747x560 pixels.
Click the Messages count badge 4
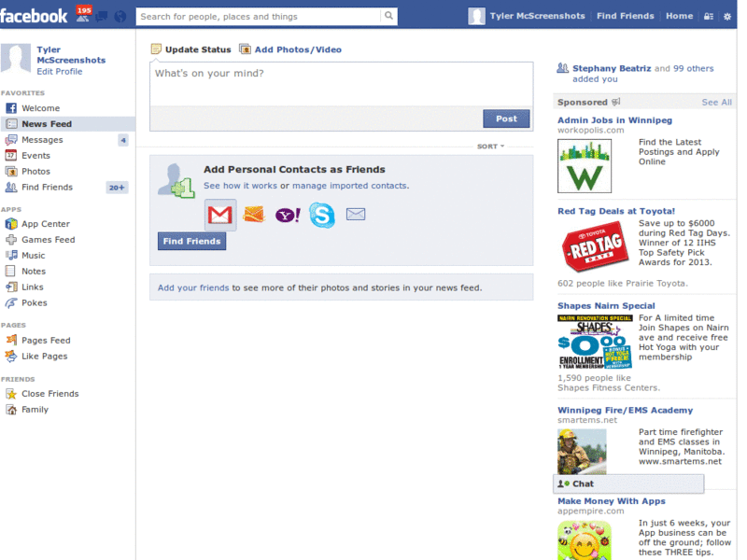(123, 140)
